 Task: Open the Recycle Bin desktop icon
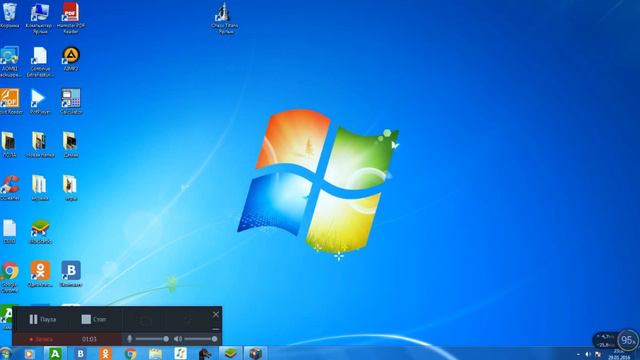click(9, 16)
